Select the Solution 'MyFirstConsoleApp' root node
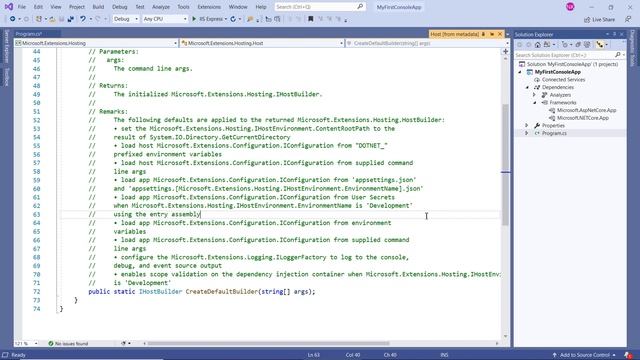 [x=572, y=64]
